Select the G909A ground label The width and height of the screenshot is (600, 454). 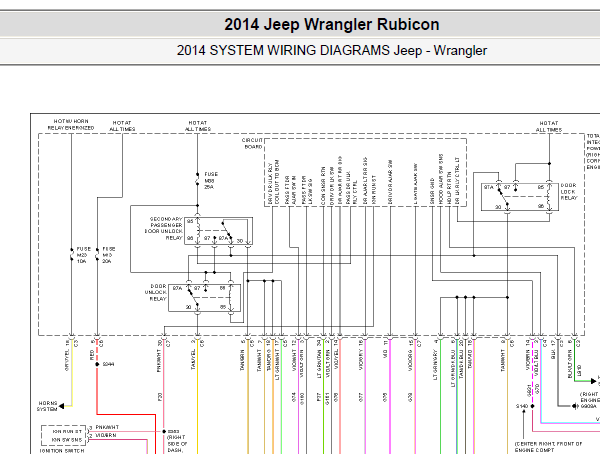589,406
